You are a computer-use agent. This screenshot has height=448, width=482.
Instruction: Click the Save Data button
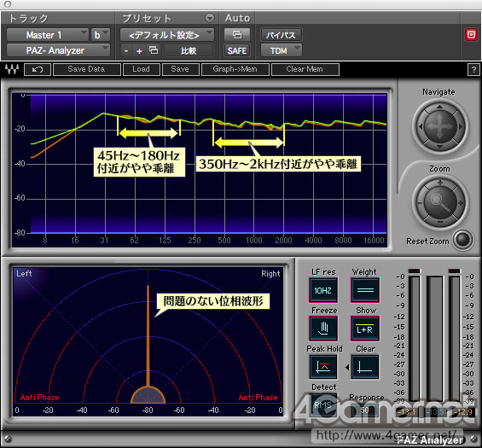87,69
